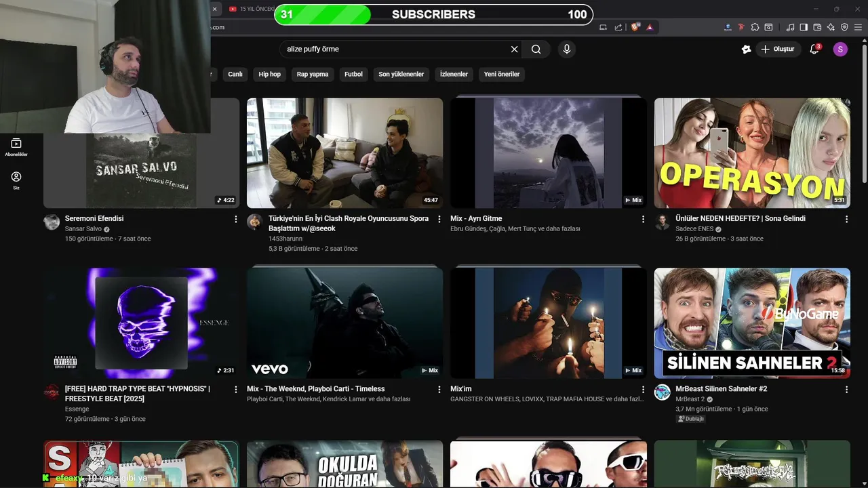Screen dimensions: 868x488
Task: Open options menu for MrBeast Silinen Sahneler
Action: [846, 390]
